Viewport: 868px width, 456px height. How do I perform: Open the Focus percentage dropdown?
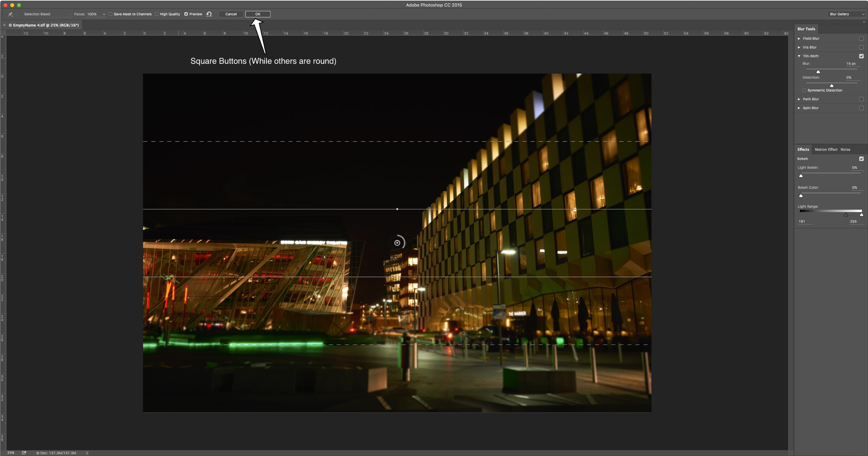tap(104, 14)
